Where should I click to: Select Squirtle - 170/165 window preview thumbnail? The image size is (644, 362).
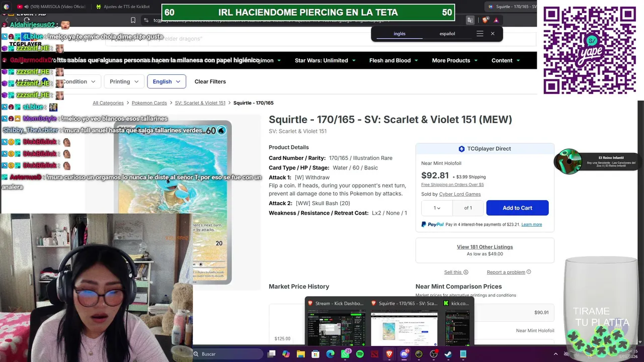[405, 322]
